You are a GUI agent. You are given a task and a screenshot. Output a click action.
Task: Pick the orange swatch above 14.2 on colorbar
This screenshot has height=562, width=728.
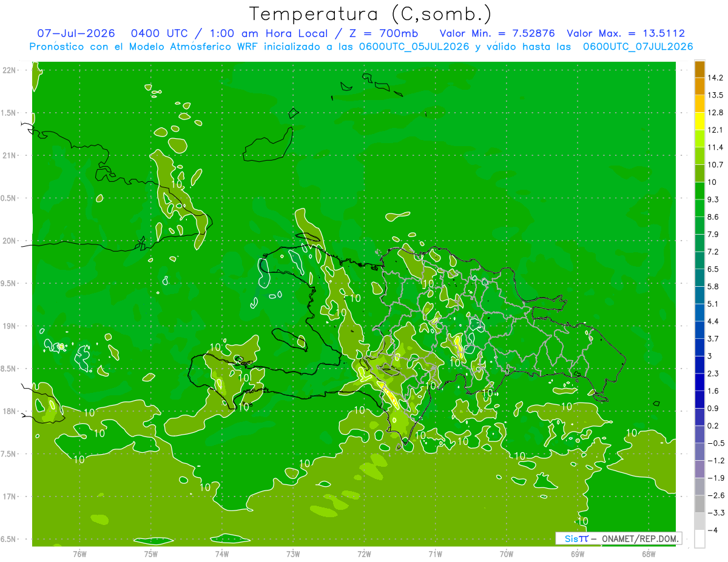click(699, 69)
